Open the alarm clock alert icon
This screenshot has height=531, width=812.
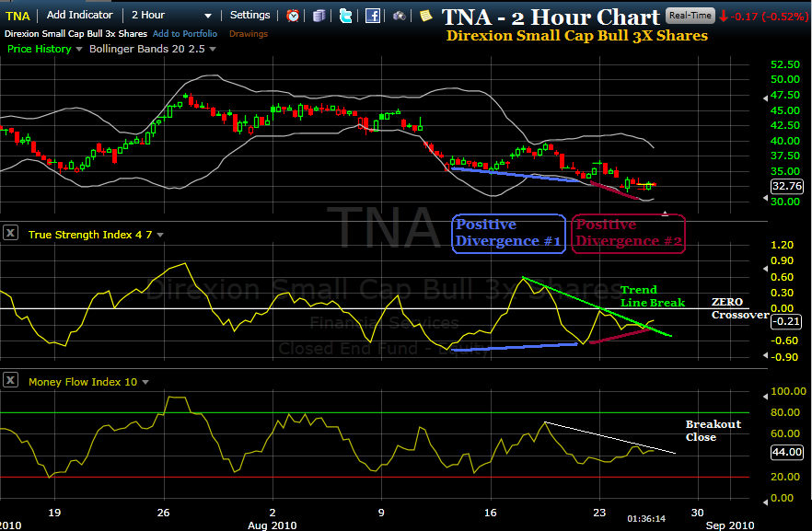point(293,16)
